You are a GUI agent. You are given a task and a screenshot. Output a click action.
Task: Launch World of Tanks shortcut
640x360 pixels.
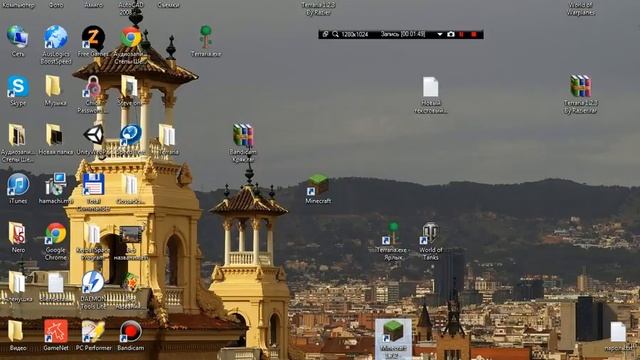point(430,233)
